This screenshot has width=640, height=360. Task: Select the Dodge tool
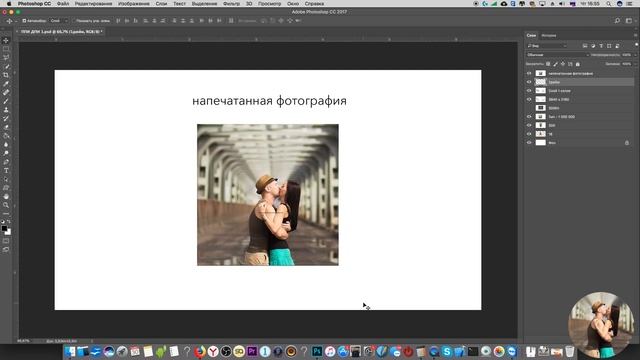click(6, 153)
